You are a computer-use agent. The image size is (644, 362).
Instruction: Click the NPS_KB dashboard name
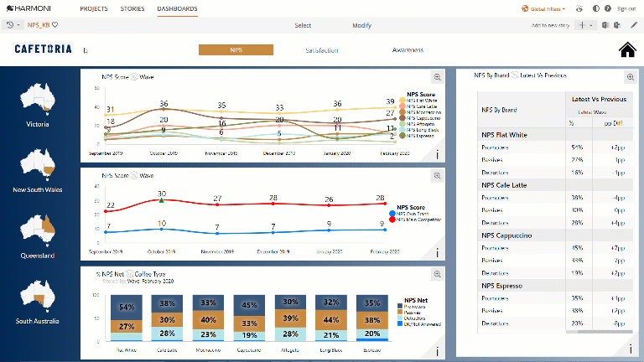tap(39, 25)
